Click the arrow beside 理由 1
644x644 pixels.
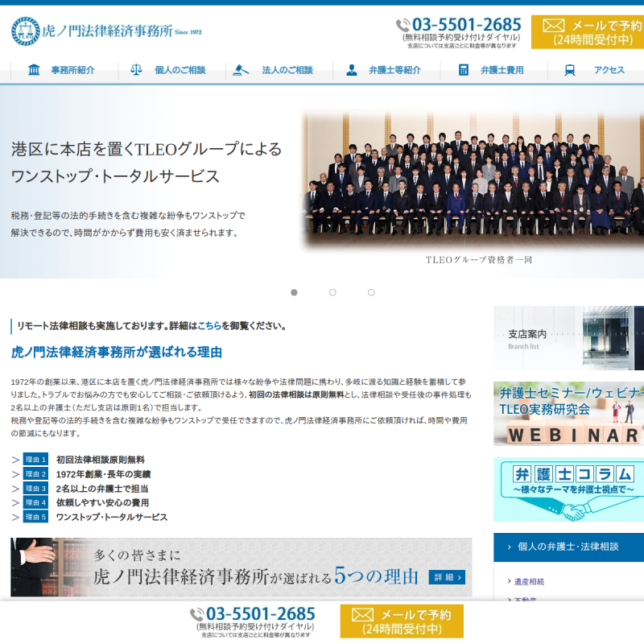15,460
